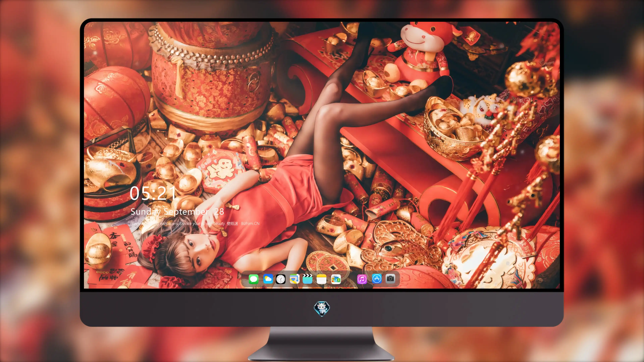Viewport: 644px width, 362px height.
Task: Open the Clock app in the dock
Action: point(281,279)
